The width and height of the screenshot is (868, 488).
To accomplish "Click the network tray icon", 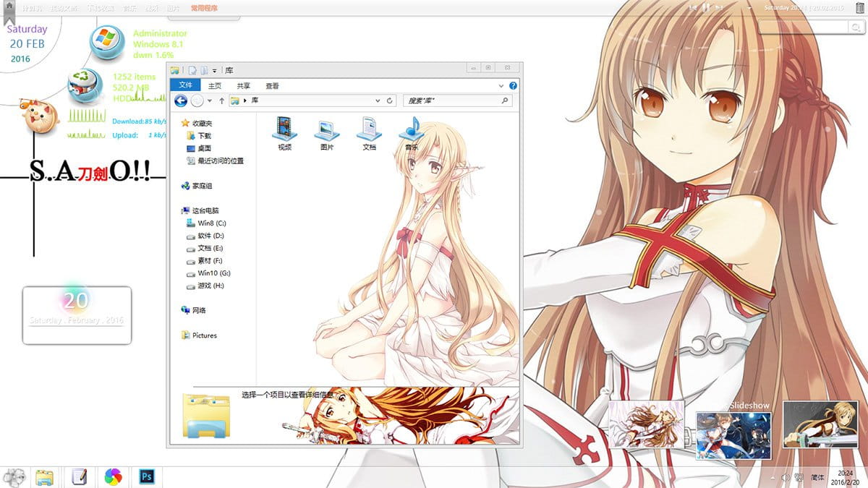I will click(x=799, y=478).
